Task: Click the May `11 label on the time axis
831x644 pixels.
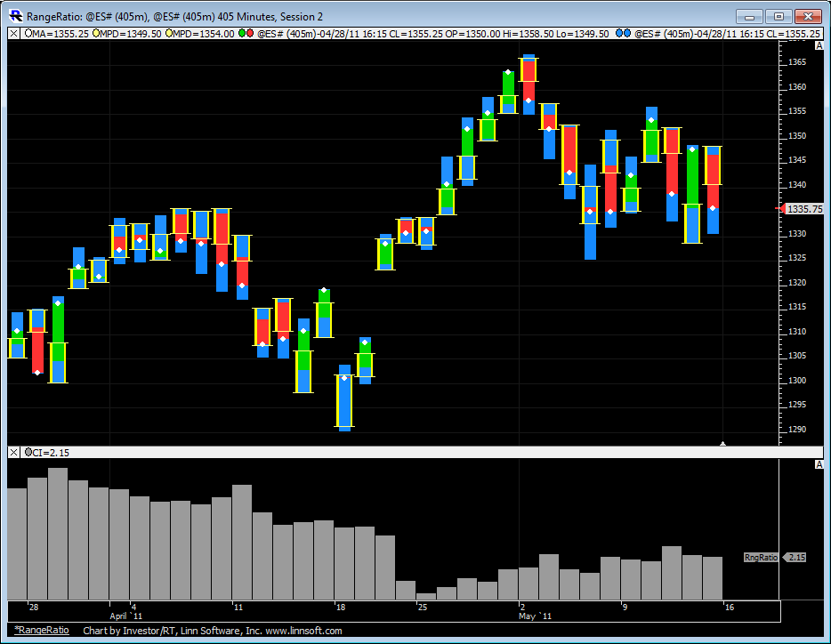Action: click(x=536, y=616)
